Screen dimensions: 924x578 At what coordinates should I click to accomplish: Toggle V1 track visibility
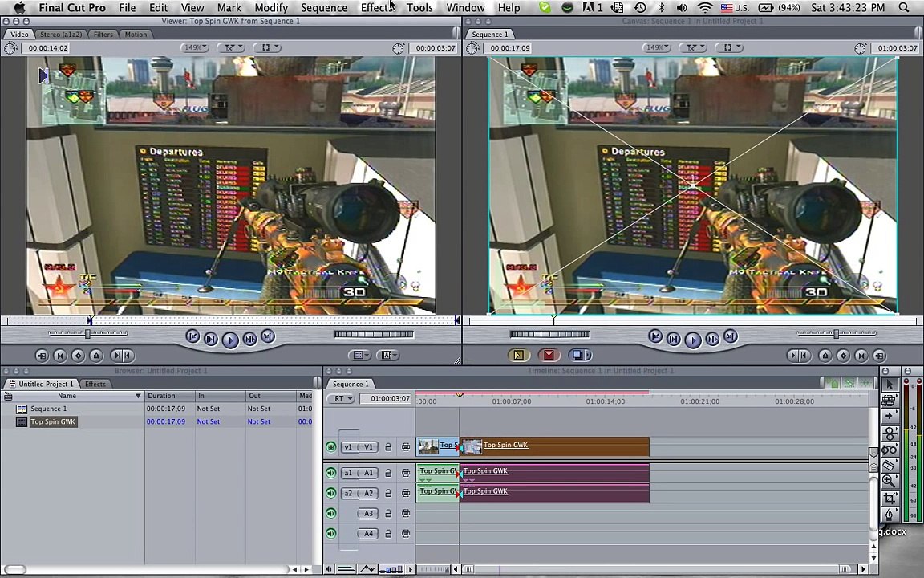tap(330, 447)
